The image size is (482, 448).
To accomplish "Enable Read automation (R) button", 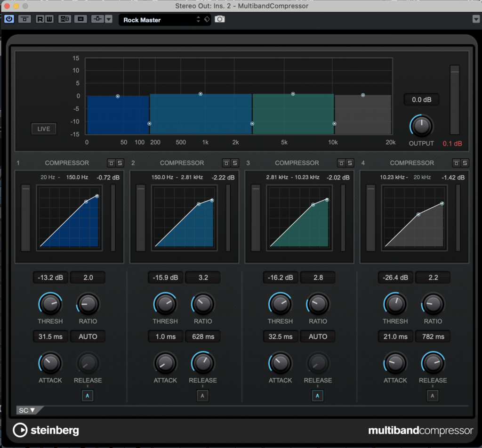I will click(40, 19).
